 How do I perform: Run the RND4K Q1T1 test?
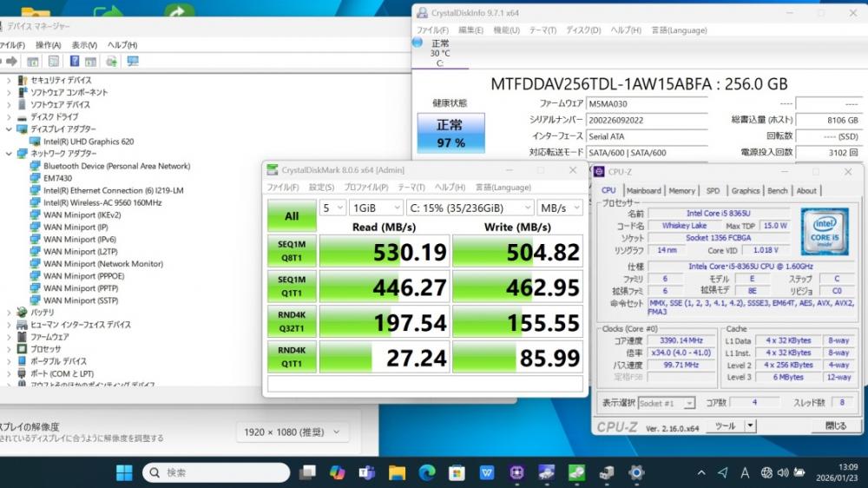click(x=292, y=357)
